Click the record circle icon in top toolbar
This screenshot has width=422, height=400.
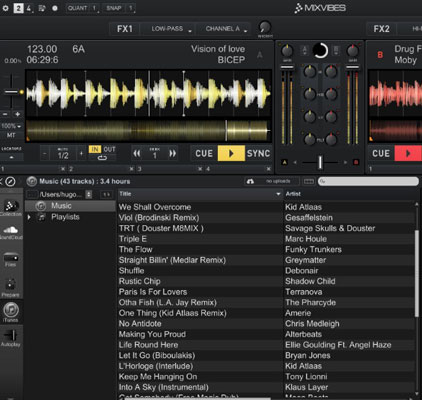(55, 8)
